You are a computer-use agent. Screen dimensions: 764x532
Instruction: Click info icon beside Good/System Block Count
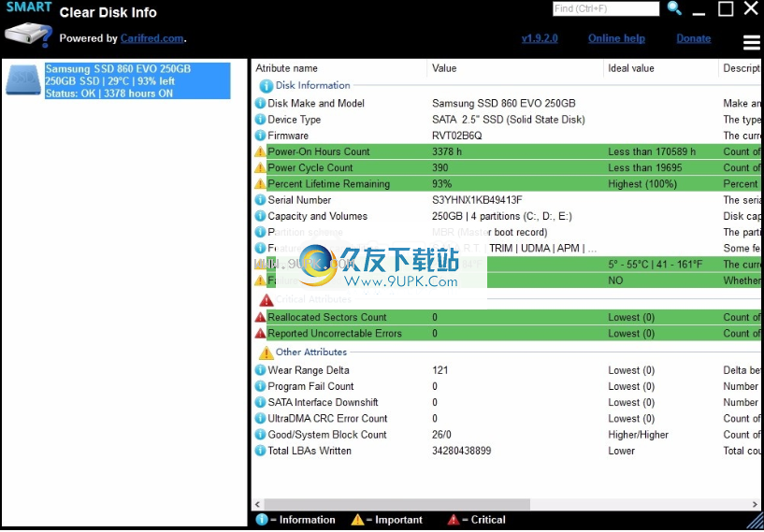pyautogui.click(x=261, y=435)
